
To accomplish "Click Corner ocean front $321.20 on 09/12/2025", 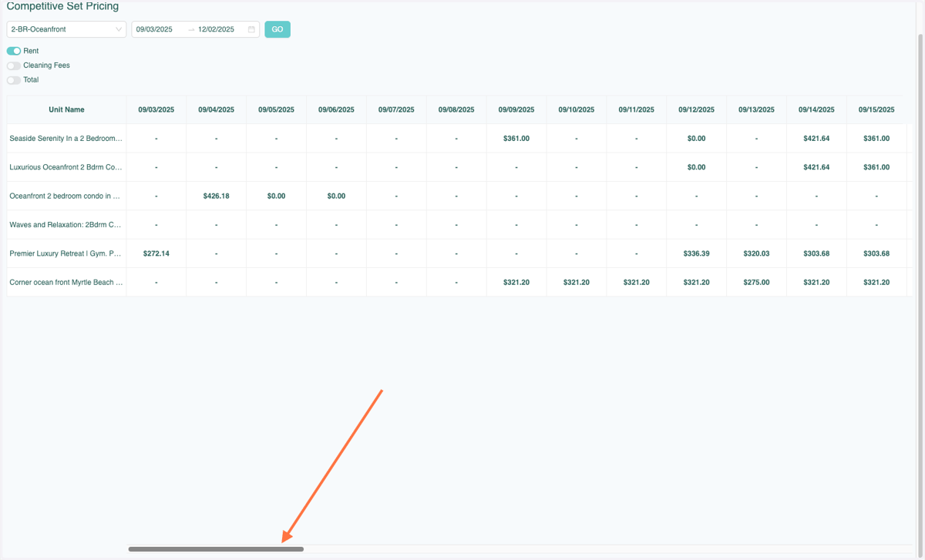I will [697, 283].
